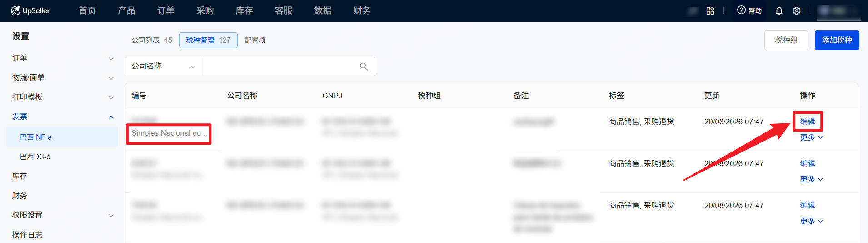Open 更多 dropdown in second row
The image size is (868, 243).
812,179
